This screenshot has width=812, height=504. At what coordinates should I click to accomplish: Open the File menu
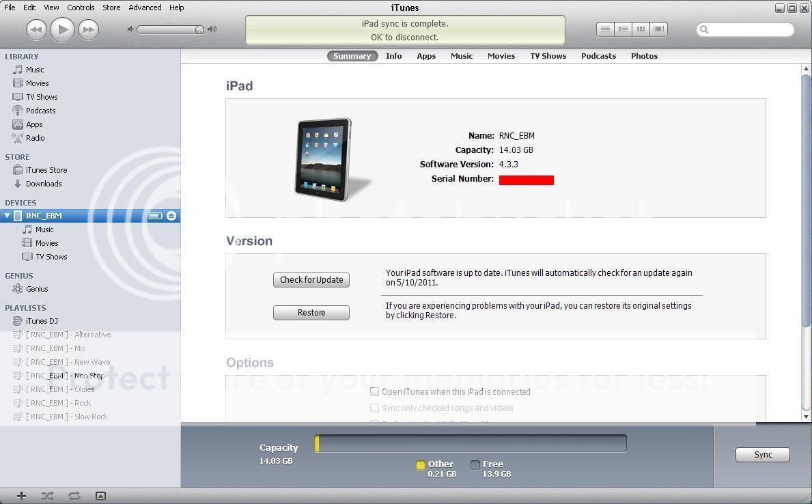pyautogui.click(x=10, y=8)
